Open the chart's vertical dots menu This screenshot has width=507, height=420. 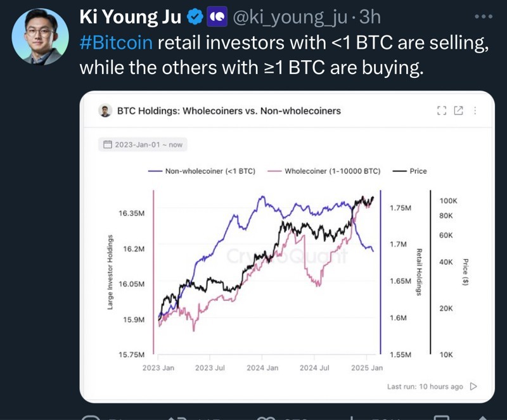pyautogui.click(x=475, y=111)
